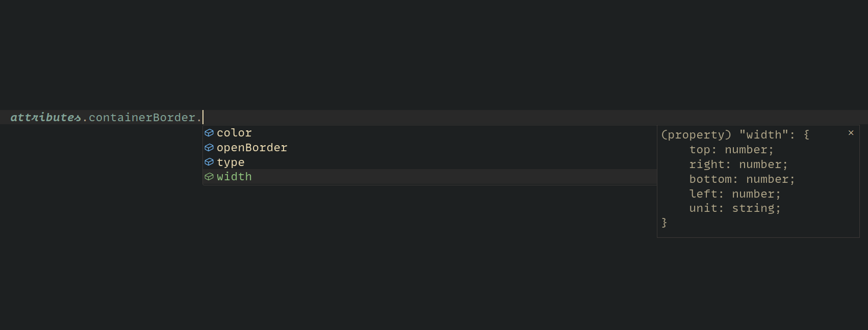868x330 pixels.
Task: Click the dot between attributes and containerBorder
Action: 85,118
